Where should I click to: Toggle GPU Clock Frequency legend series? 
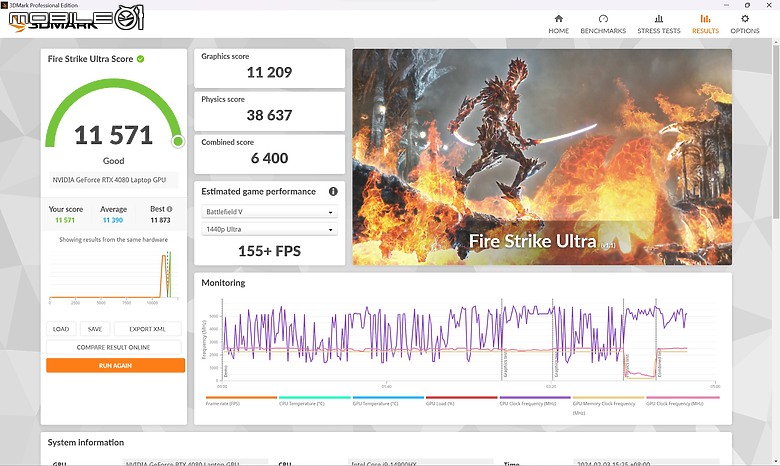tap(682, 401)
